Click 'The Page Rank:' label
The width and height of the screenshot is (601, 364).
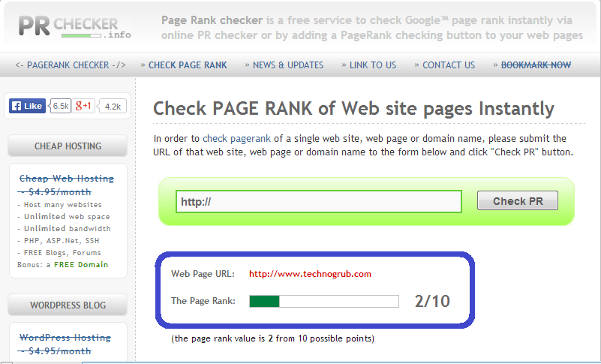click(203, 301)
